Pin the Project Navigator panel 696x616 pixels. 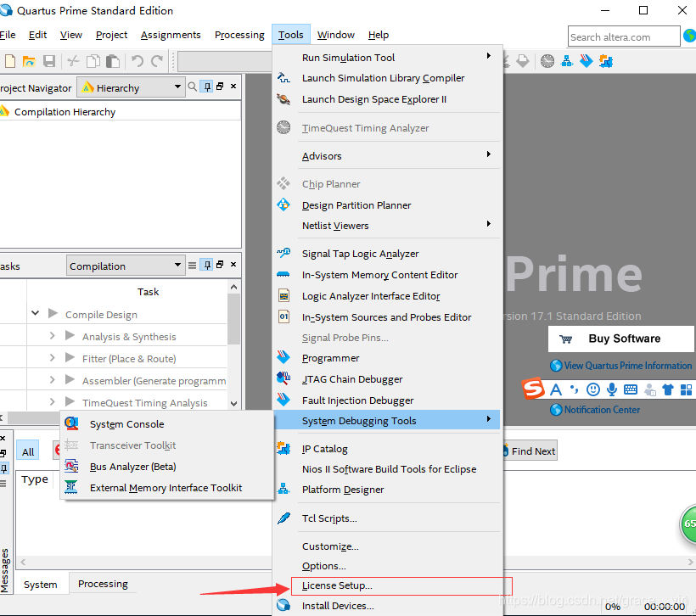(207, 87)
